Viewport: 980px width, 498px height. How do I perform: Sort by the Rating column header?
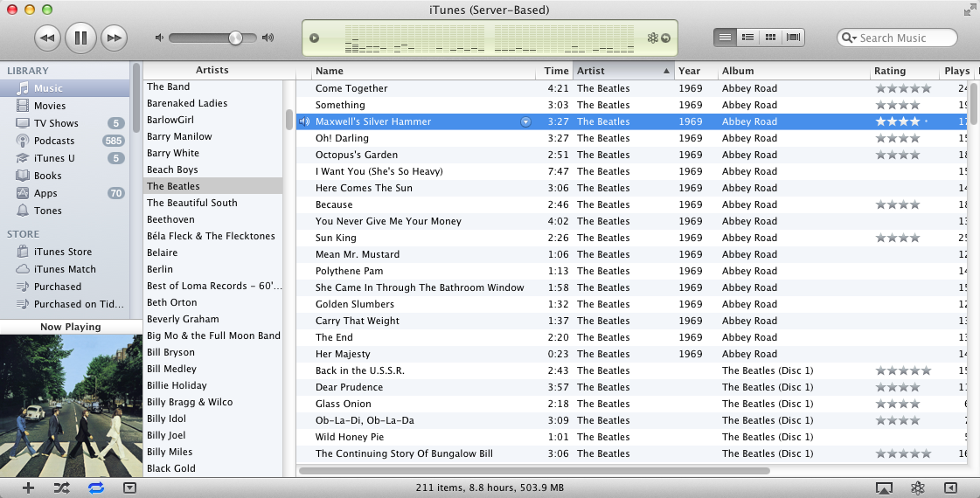click(904, 72)
